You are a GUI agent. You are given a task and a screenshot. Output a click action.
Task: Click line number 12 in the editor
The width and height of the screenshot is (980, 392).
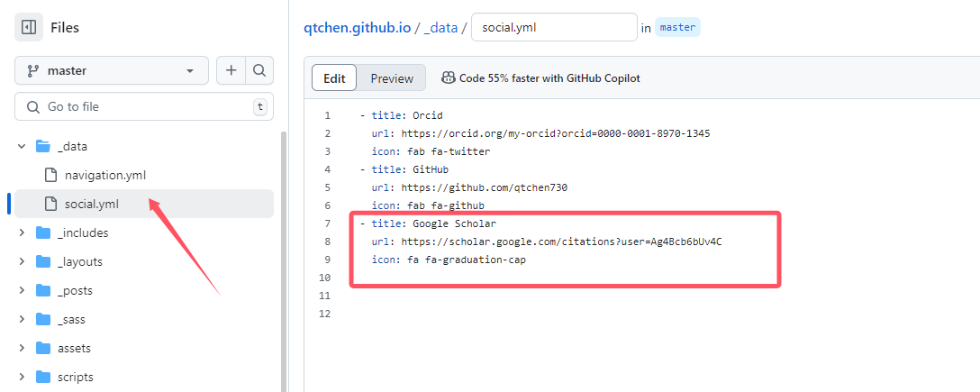point(324,314)
